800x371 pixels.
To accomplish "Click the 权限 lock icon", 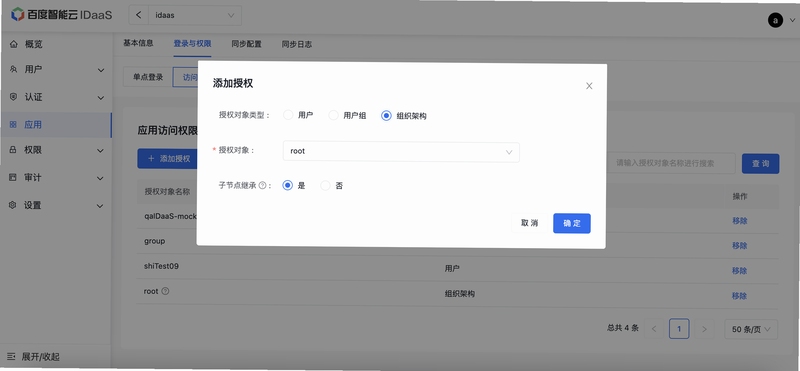I will tap(14, 150).
